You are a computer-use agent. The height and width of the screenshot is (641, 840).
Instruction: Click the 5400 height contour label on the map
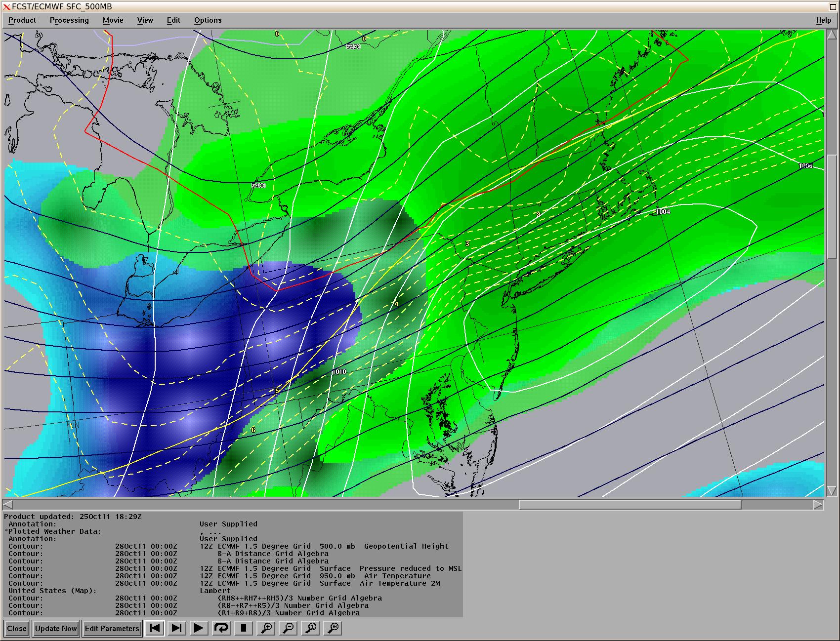[258, 185]
